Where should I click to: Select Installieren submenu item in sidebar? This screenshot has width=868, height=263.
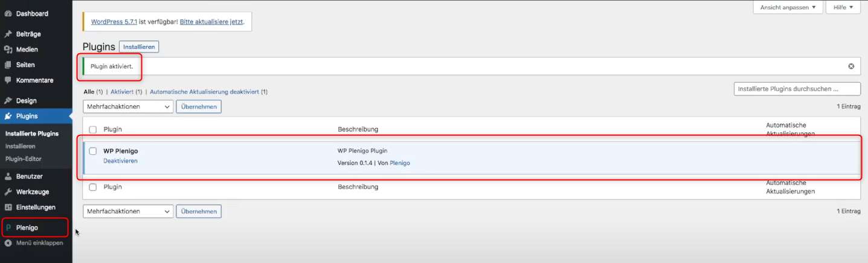tap(20, 146)
